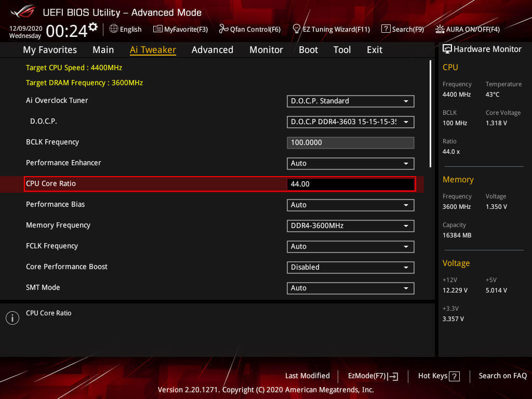The image size is (532, 399).
Task: Open Search on FAQ link
Action: [x=503, y=376]
